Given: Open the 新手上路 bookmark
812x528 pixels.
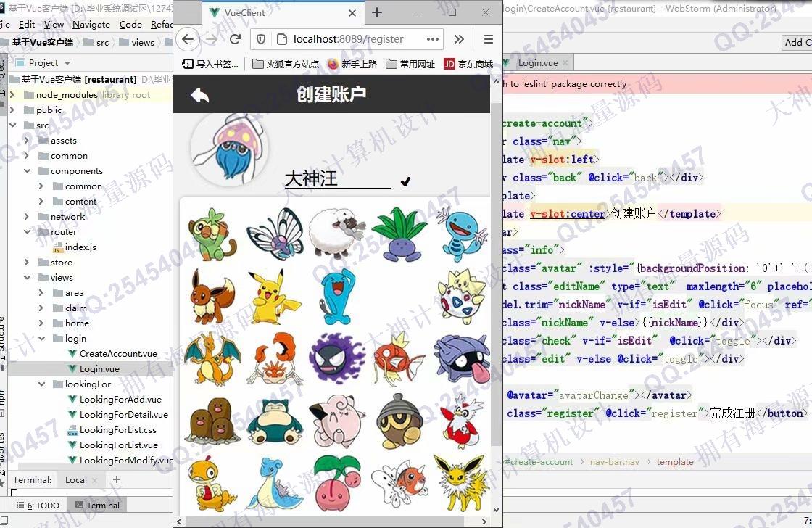Looking at the screenshot, I should (x=352, y=65).
